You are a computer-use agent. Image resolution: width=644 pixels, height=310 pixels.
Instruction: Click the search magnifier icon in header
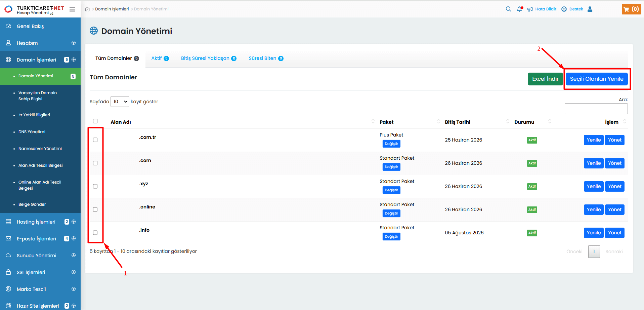coord(508,9)
